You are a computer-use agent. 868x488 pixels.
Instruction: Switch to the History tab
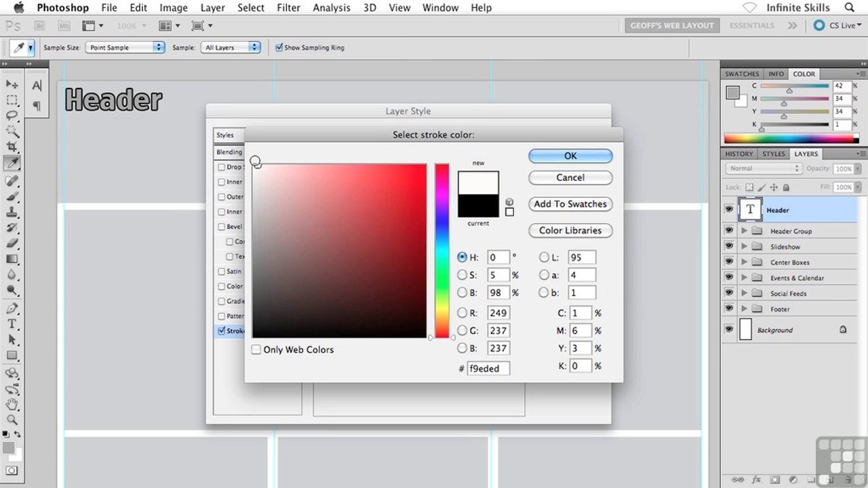tap(738, 154)
